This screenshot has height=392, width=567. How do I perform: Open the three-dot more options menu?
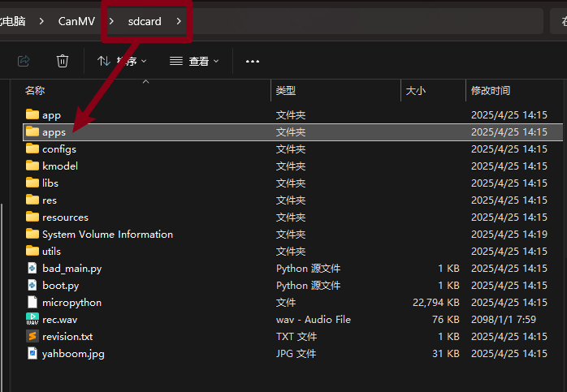pyautogui.click(x=252, y=61)
